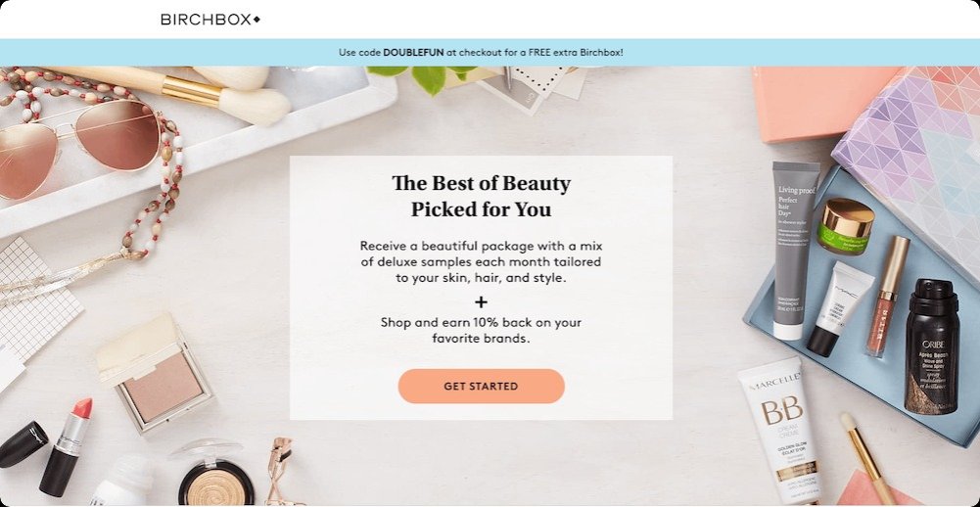This screenshot has height=507, width=980.
Task: Click the Birchbox logo in the header
Action: 210,20
